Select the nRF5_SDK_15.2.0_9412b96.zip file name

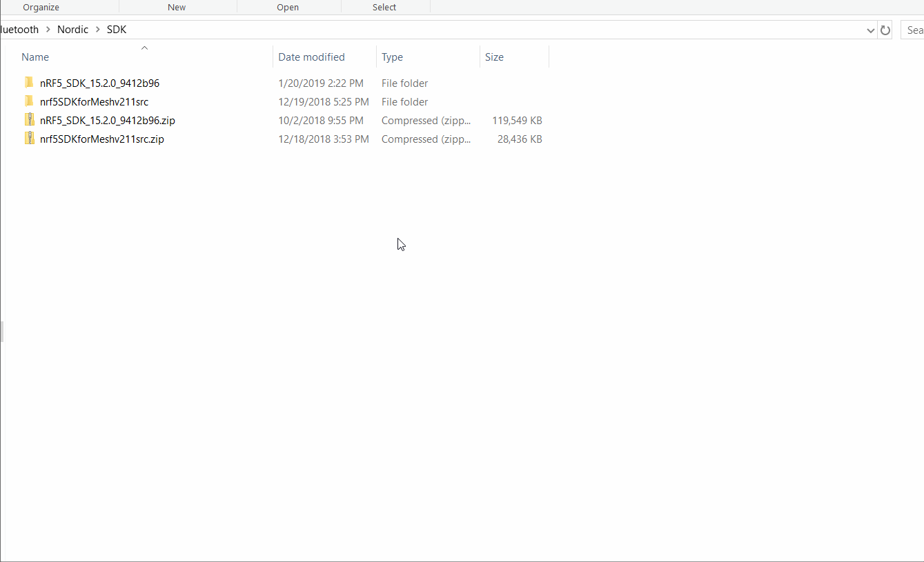[x=108, y=120]
